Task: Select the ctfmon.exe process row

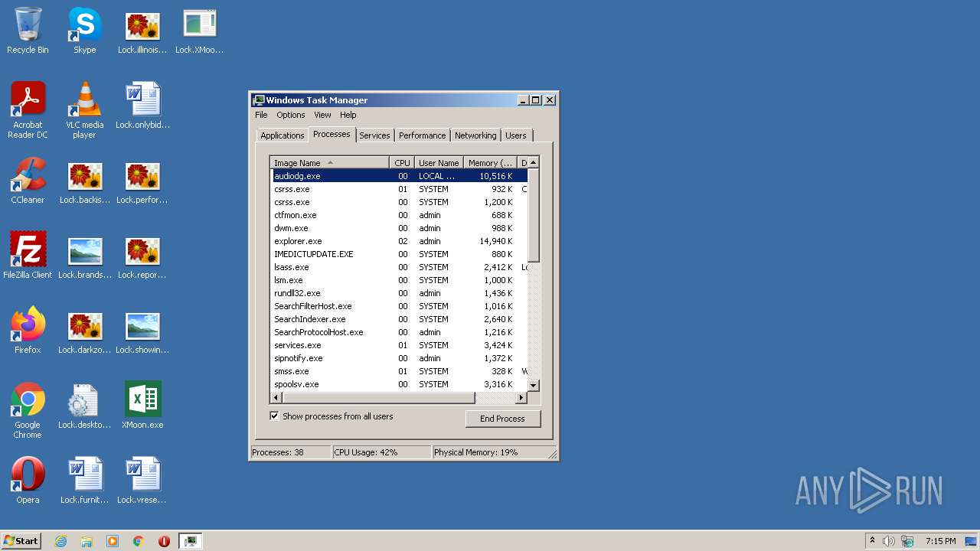Action: coord(399,215)
